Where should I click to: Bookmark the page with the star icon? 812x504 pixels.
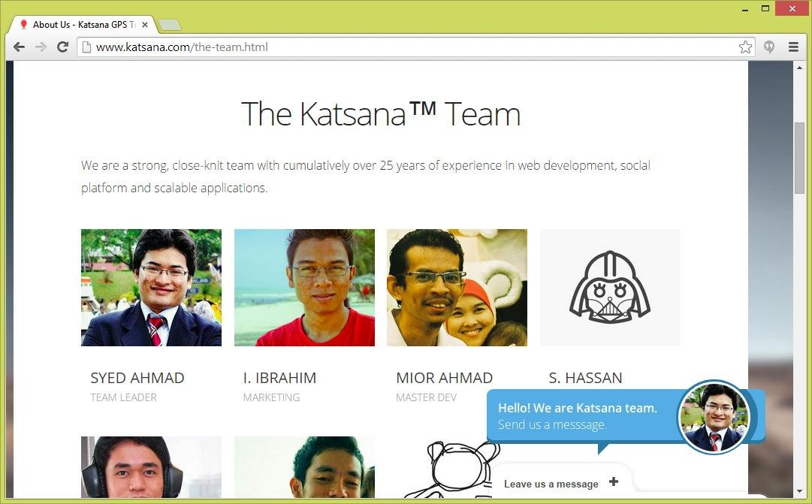click(745, 47)
